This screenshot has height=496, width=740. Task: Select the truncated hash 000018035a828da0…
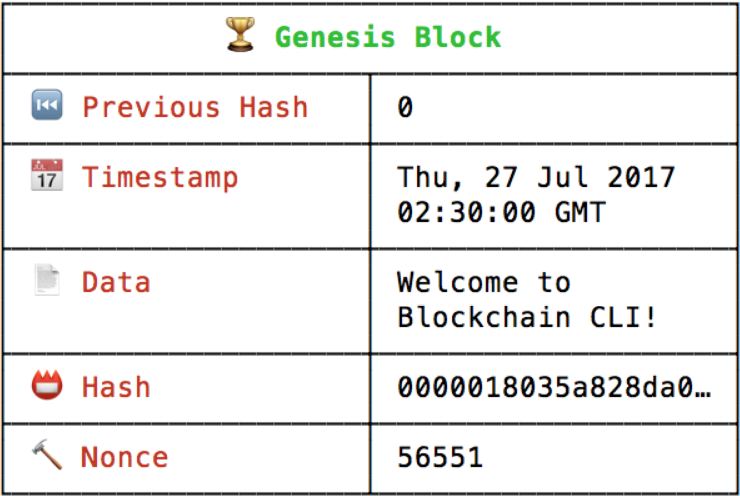pos(554,387)
